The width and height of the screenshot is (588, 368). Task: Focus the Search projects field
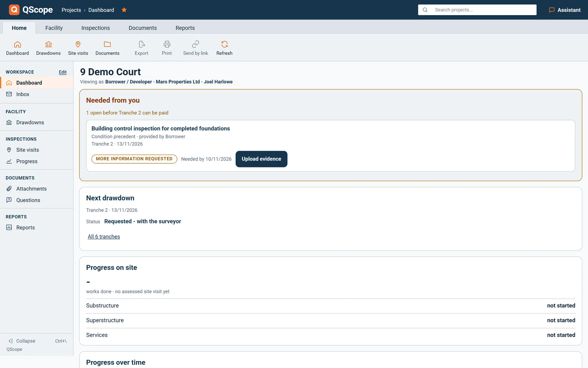pyautogui.click(x=477, y=10)
